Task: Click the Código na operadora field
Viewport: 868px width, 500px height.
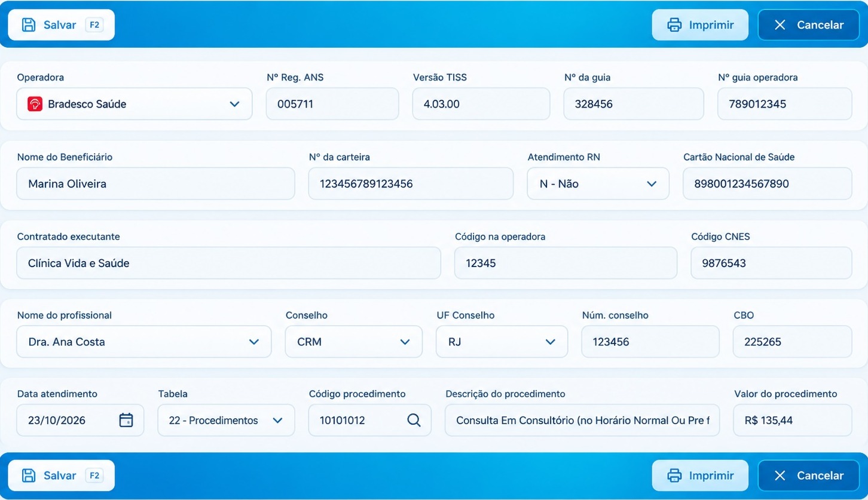Action: click(x=566, y=263)
